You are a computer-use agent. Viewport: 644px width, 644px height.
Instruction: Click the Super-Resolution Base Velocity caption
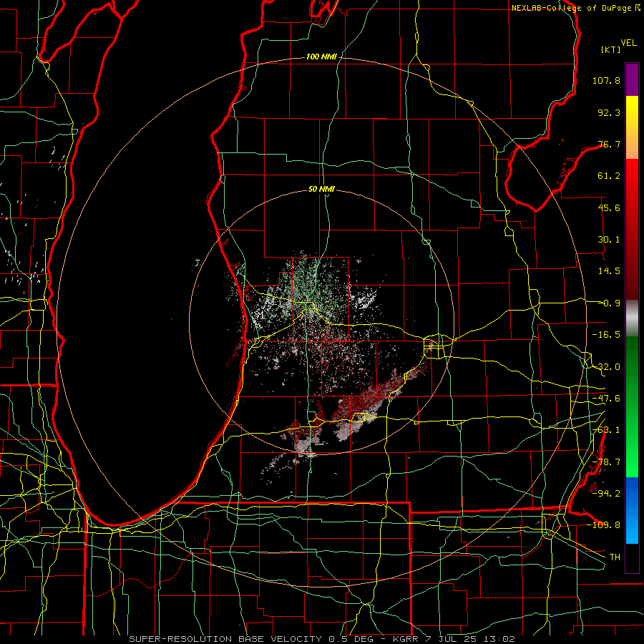click(321, 639)
